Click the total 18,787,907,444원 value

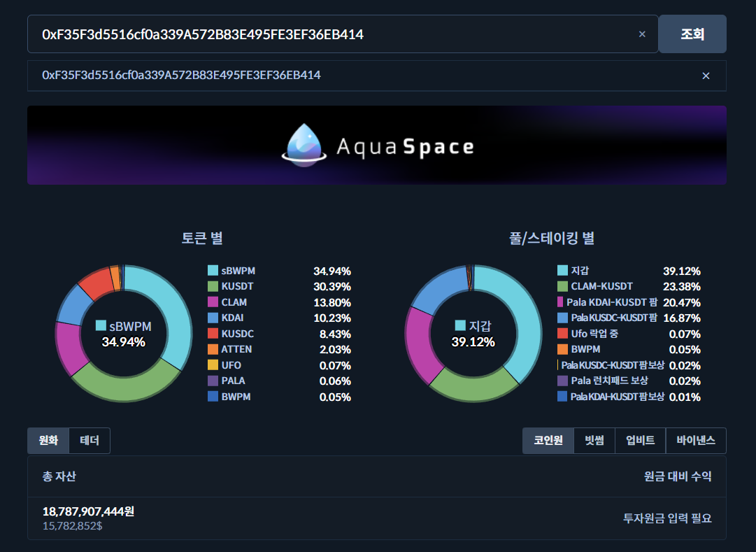point(88,511)
